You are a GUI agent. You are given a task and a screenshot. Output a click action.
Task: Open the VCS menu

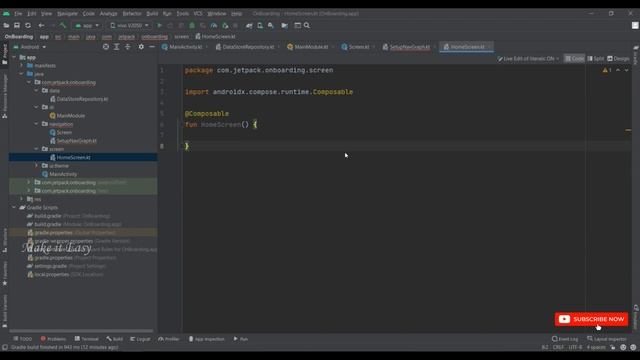click(x=198, y=13)
